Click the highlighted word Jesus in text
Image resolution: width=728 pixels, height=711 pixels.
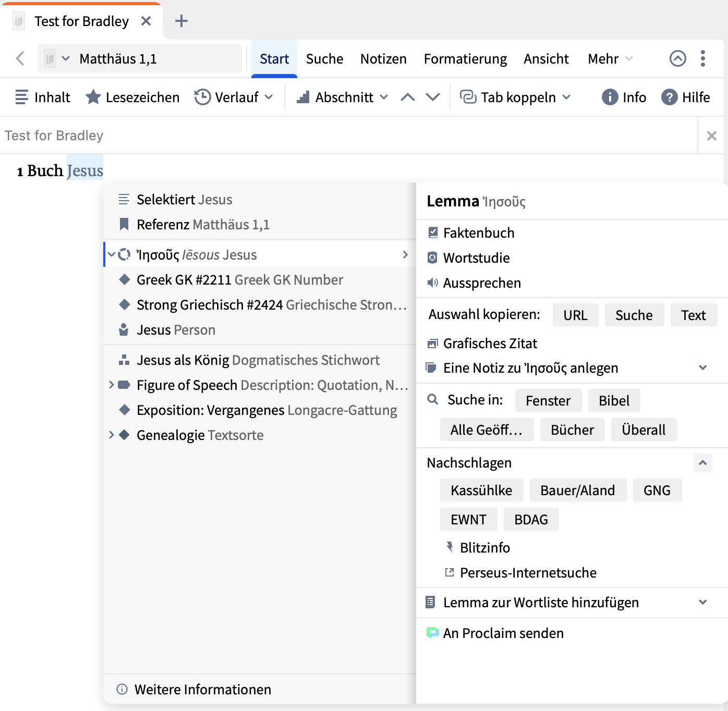(x=85, y=170)
